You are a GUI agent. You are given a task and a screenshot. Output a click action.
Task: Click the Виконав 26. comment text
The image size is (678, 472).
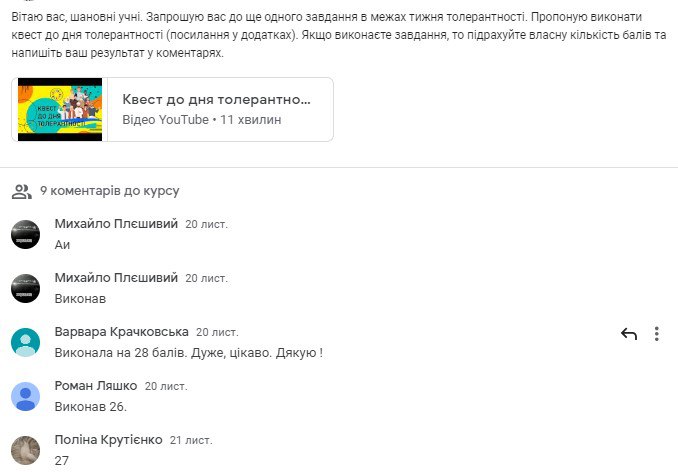pos(90,407)
